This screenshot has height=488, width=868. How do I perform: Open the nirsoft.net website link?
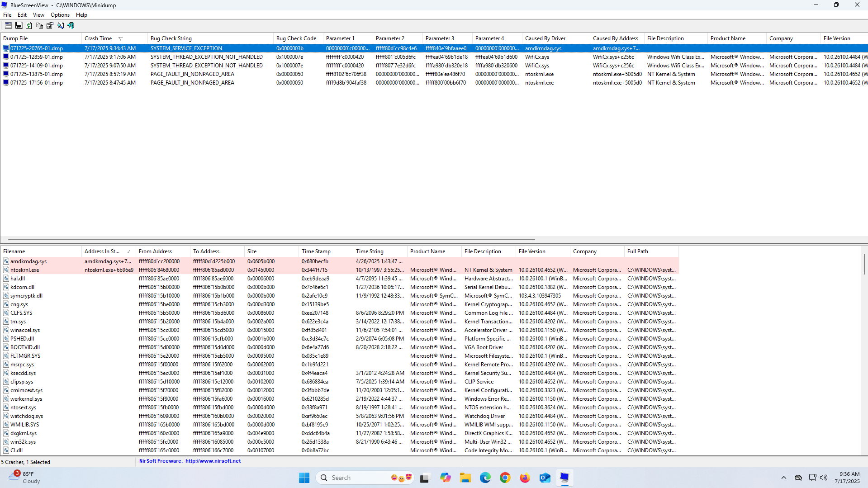(213, 461)
